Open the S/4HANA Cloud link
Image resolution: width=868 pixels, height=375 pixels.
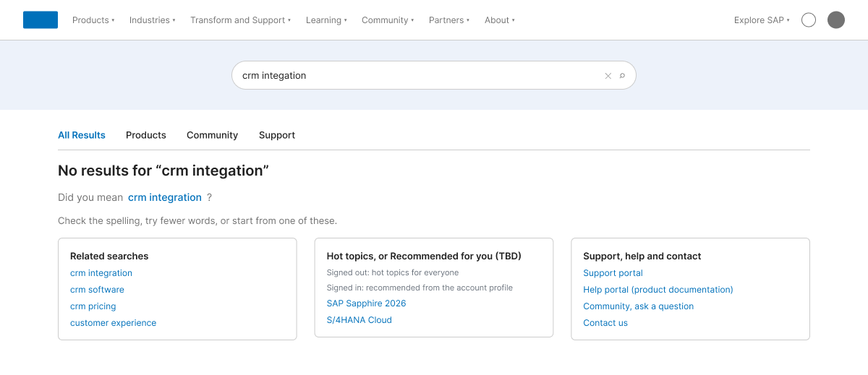click(x=359, y=320)
